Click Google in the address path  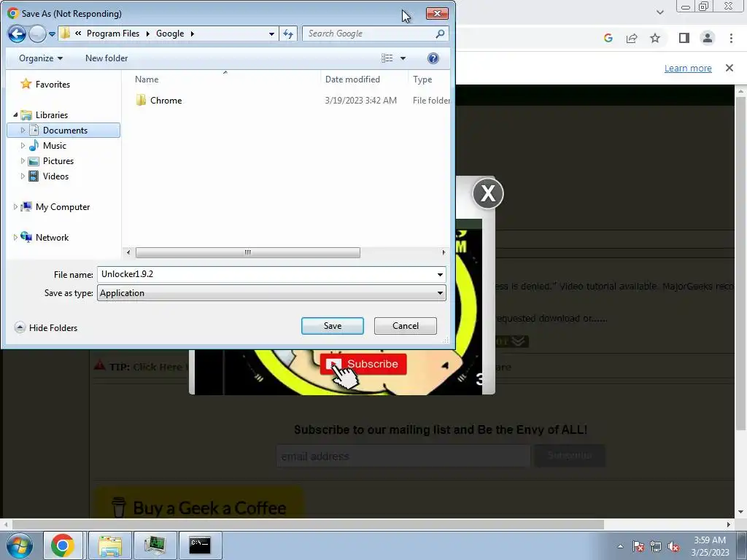click(x=169, y=34)
